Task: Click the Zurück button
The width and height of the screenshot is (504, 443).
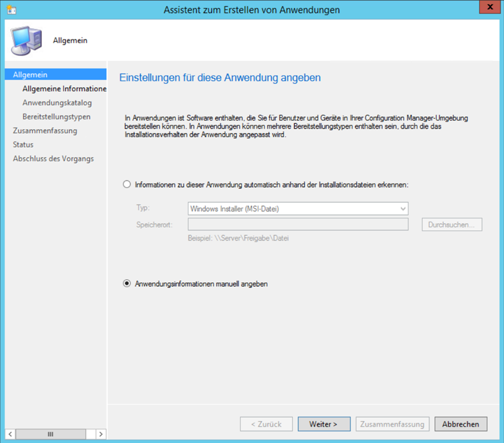Action: (x=266, y=424)
